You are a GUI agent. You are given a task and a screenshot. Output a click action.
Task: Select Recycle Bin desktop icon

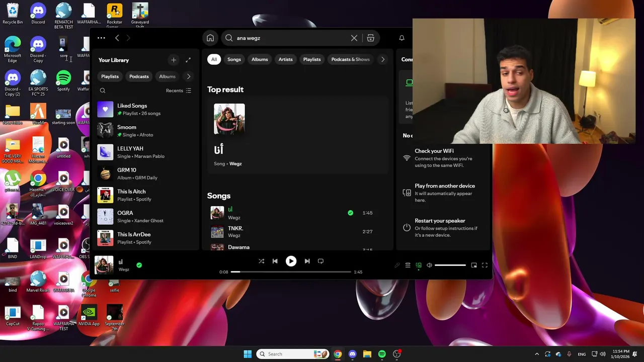click(x=13, y=14)
